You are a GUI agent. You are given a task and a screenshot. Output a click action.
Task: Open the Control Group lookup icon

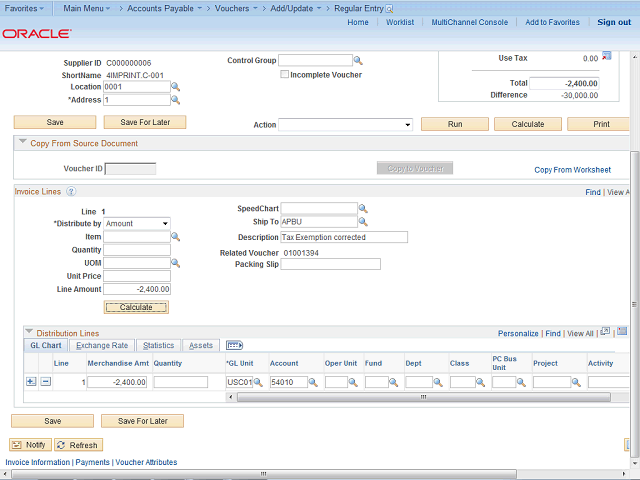(x=358, y=61)
